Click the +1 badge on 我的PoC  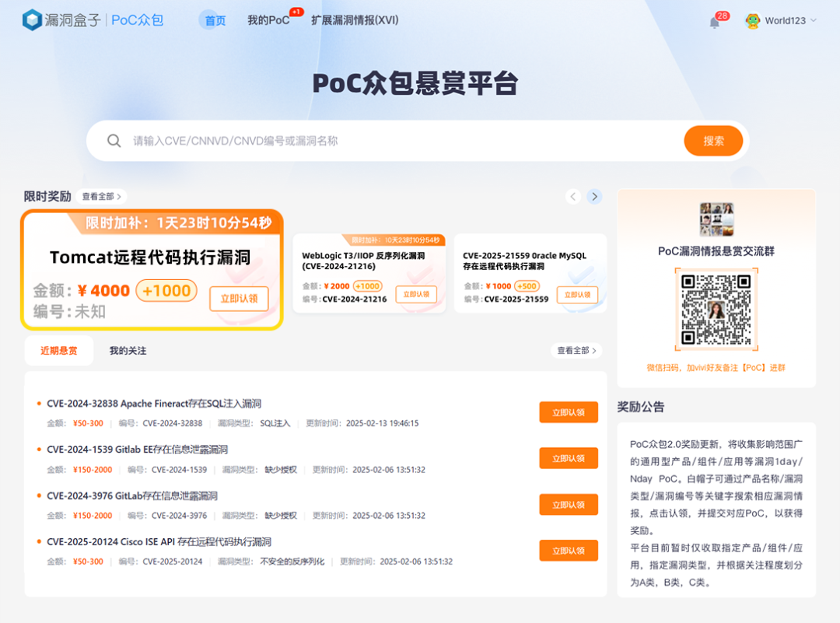(x=296, y=12)
